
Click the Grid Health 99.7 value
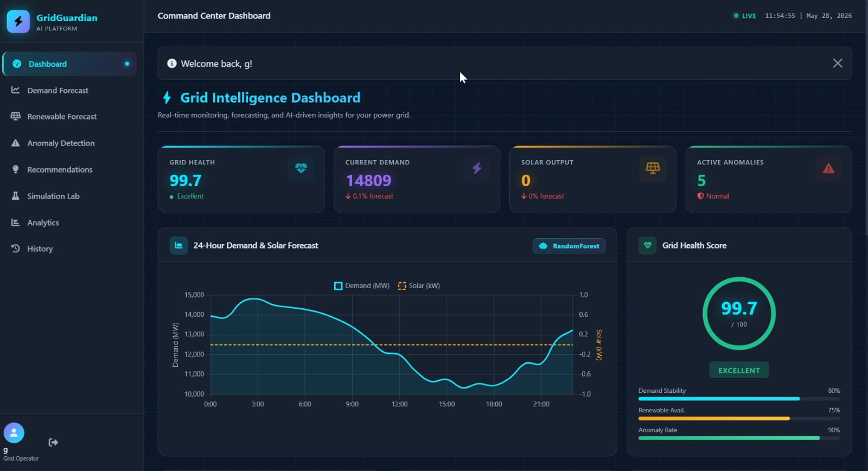[186, 180]
